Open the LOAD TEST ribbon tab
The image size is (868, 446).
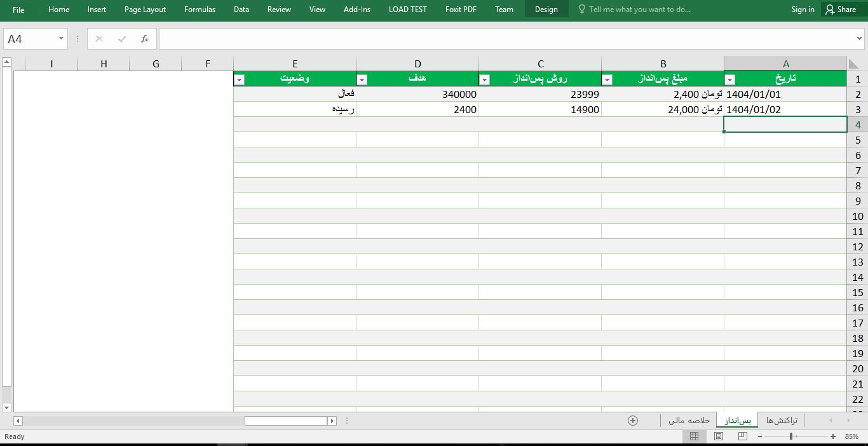click(x=408, y=10)
